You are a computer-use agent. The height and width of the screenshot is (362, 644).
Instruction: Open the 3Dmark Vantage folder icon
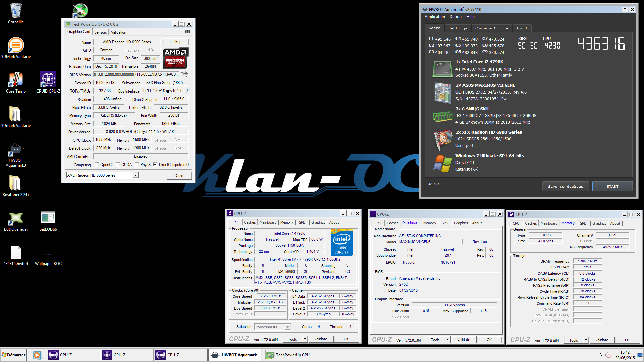(x=16, y=117)
